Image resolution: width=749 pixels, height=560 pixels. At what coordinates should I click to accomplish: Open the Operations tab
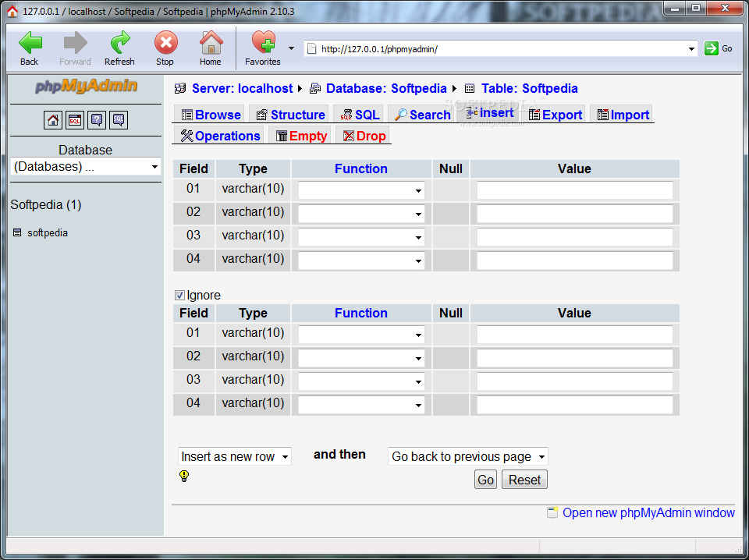click(219, 136)
